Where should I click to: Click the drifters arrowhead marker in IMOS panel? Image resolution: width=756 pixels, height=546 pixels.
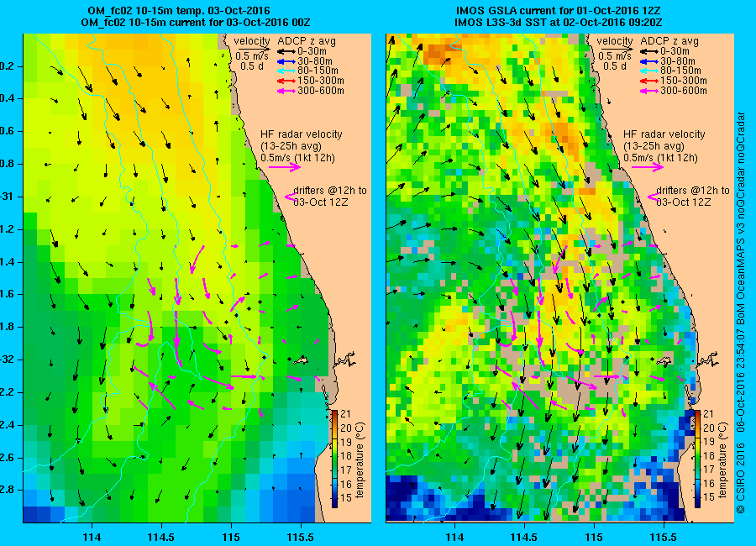[654, 197]
